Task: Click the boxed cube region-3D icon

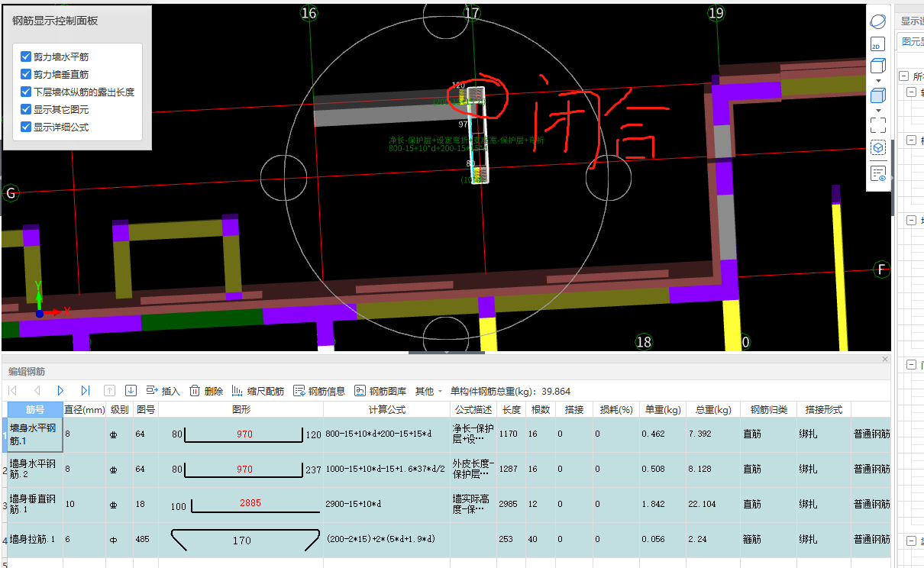Action: click(x=878, y=148)
